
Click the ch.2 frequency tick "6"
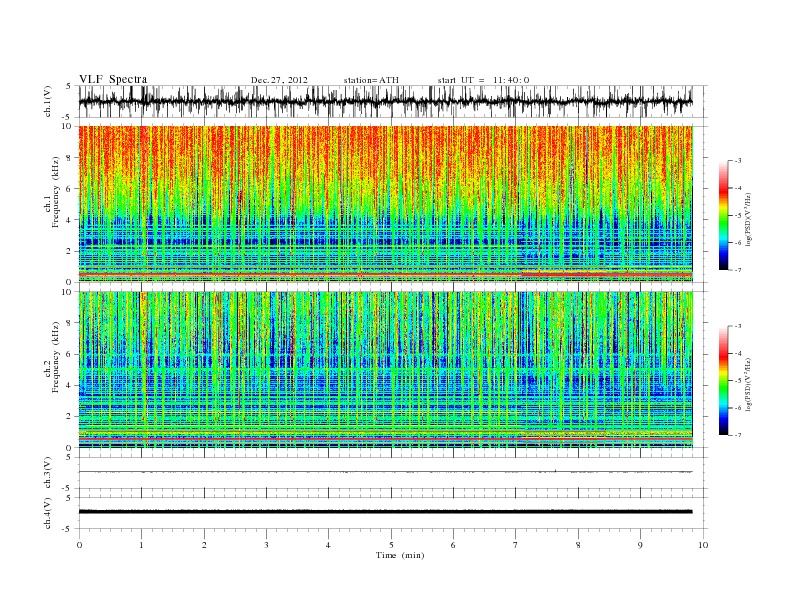click(x=69, y=354)
